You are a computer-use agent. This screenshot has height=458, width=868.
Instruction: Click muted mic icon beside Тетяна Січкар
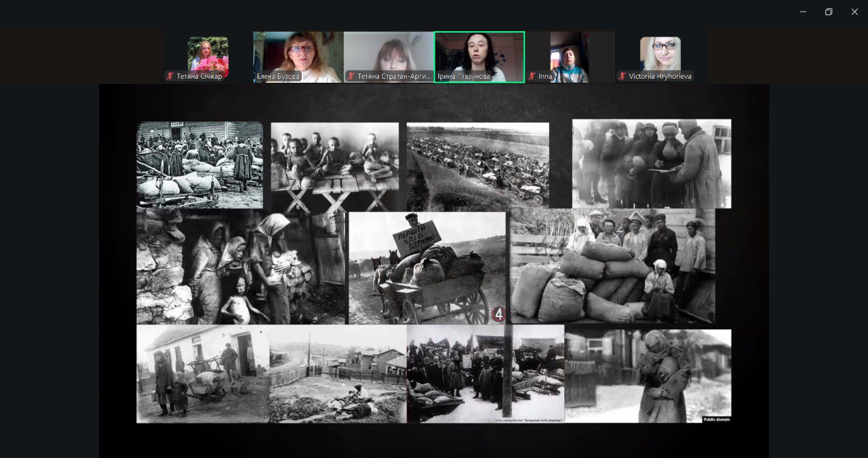tap(170, 77)
